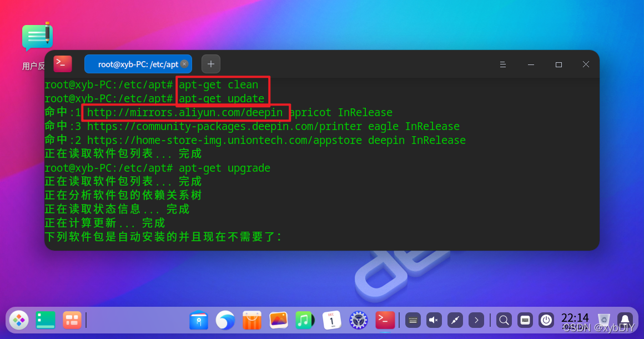This screenshot has width=644, height=339.
Task: Add a new terminal tab
Action: [211, 64]
